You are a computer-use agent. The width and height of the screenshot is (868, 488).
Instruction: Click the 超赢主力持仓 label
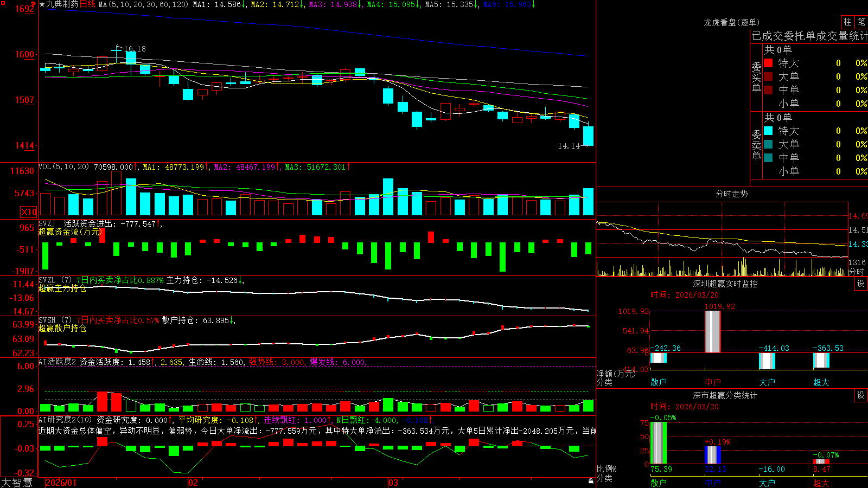point(62,288)
